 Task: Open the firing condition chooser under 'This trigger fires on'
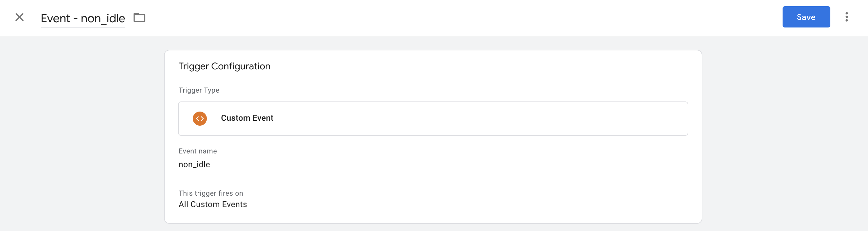(x=213, y=204)
